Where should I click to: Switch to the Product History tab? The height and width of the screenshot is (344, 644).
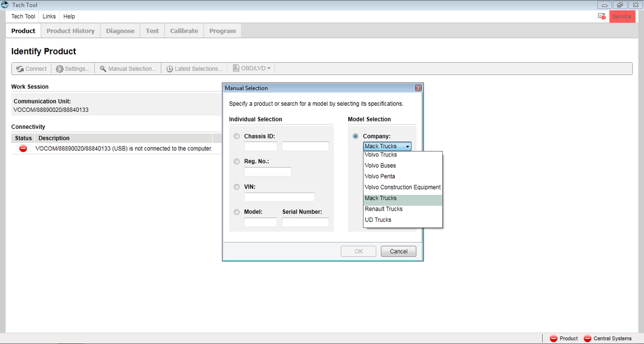(70, 31)
